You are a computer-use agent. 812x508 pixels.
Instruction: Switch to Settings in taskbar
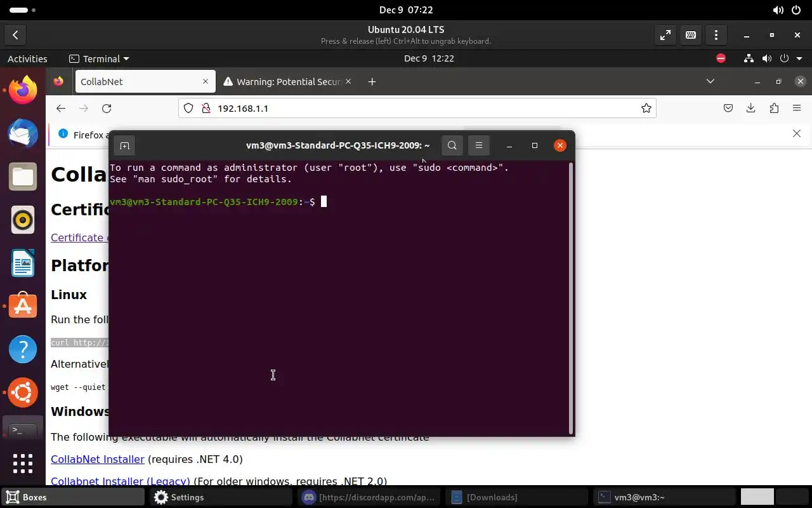(x=221, y=497)
